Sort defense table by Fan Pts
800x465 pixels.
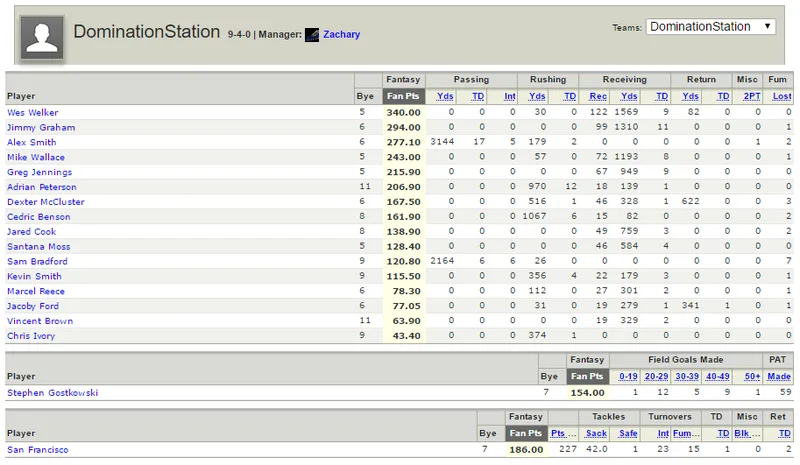pyautogui.click(x=526, y=433)
